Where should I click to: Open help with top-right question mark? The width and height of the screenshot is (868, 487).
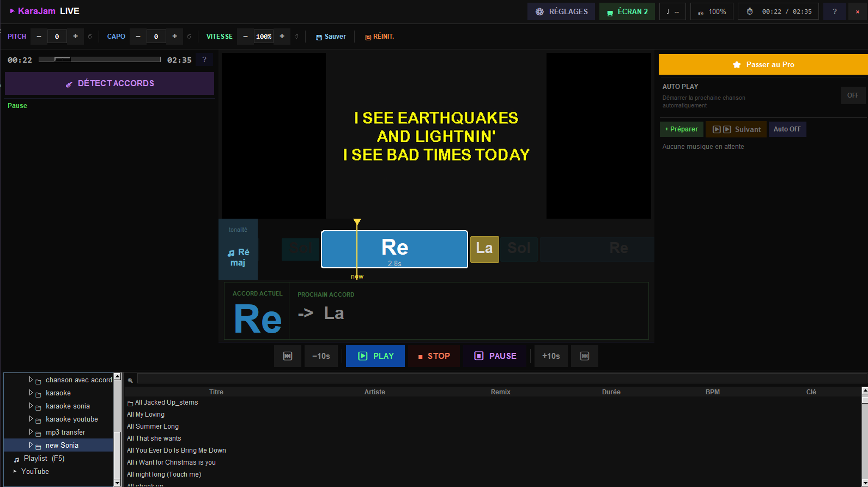coord(835,11)
